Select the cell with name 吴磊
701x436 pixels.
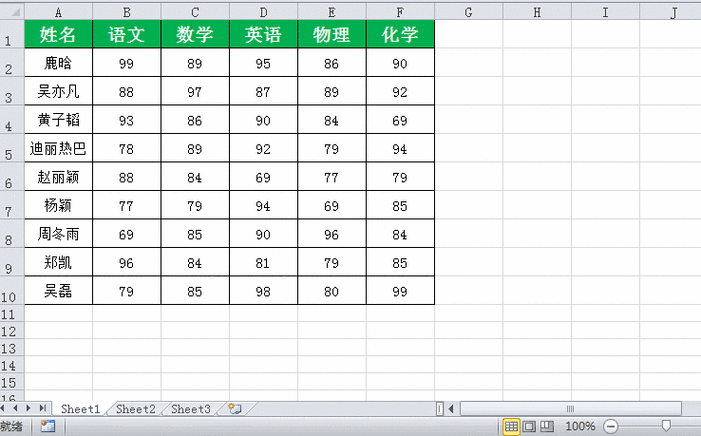coord(58,291)
